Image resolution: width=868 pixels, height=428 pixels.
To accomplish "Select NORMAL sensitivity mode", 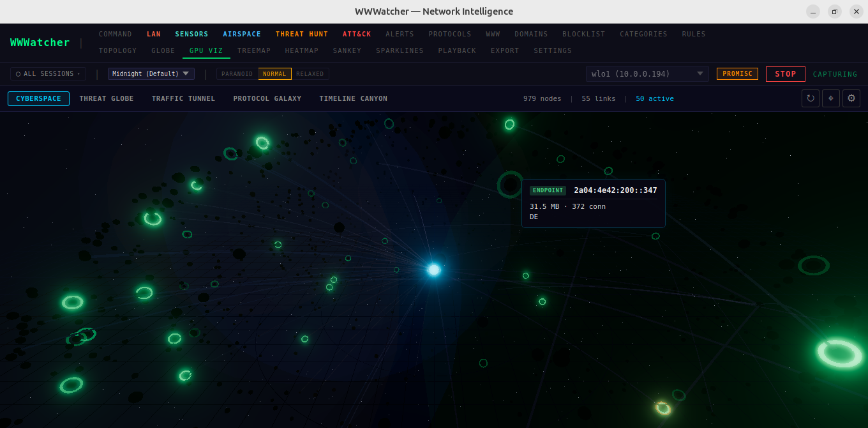I will pyautogui.click(x=274, y=74).
